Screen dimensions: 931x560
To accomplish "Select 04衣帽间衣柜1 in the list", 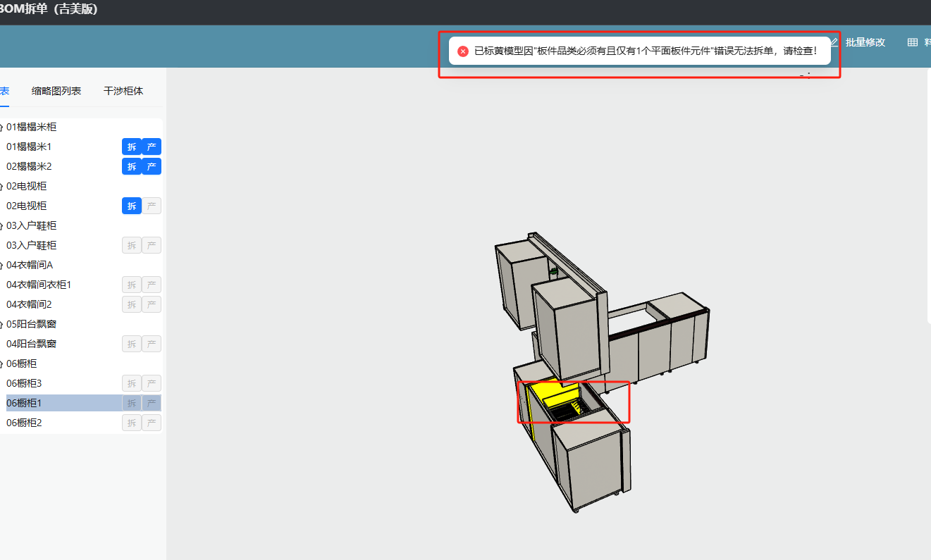I will point(39,285).
